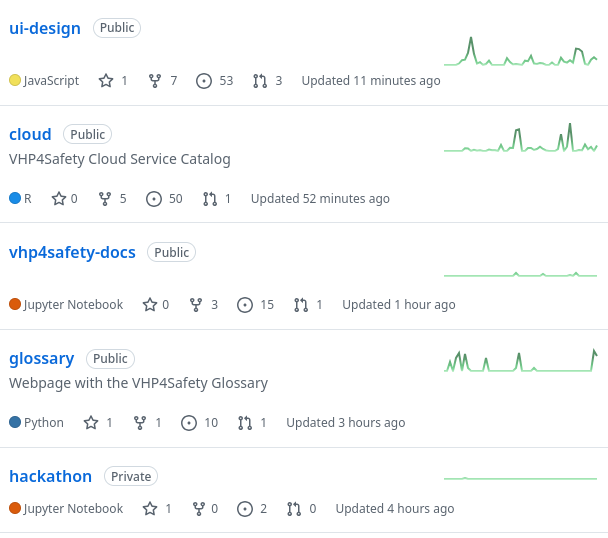Open issues icon for ui-design repo
Image resolution: width=608 pixels, height=538 pixels.
click(x=204, y=81)
